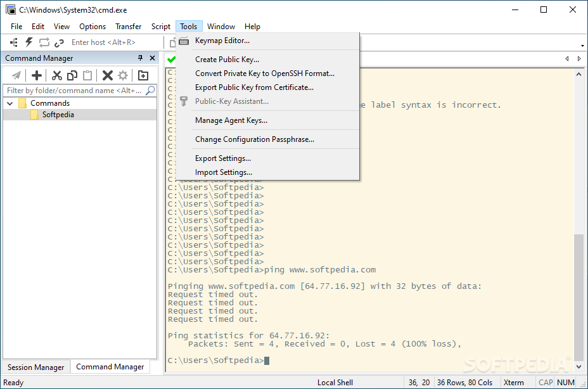Select the Commands root folder

[50, 103]
